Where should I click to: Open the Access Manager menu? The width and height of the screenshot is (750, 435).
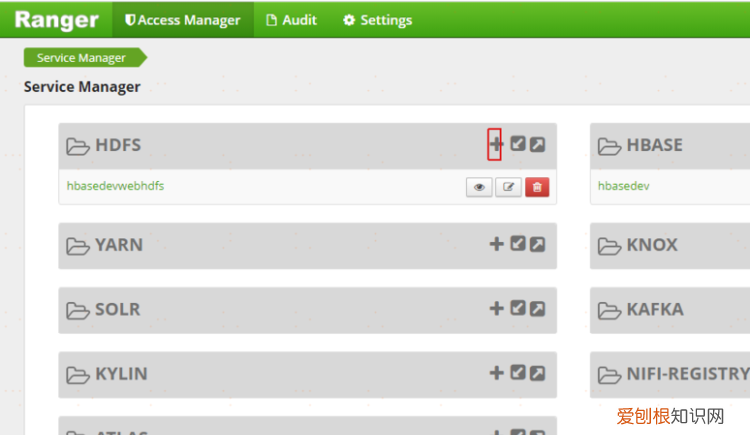(183, 20)
